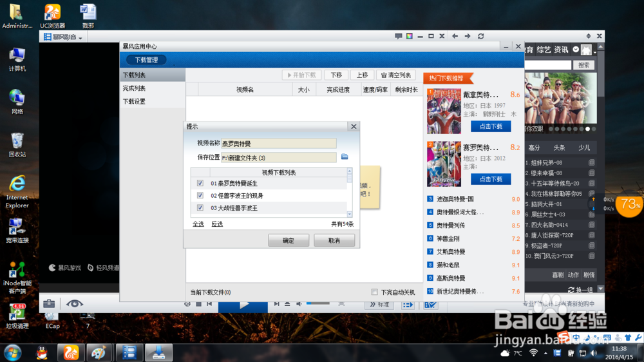Screen dimensions: 644x362
Task: Open the 暴风游戏 shortcut in player
Action: click(65, 268)
